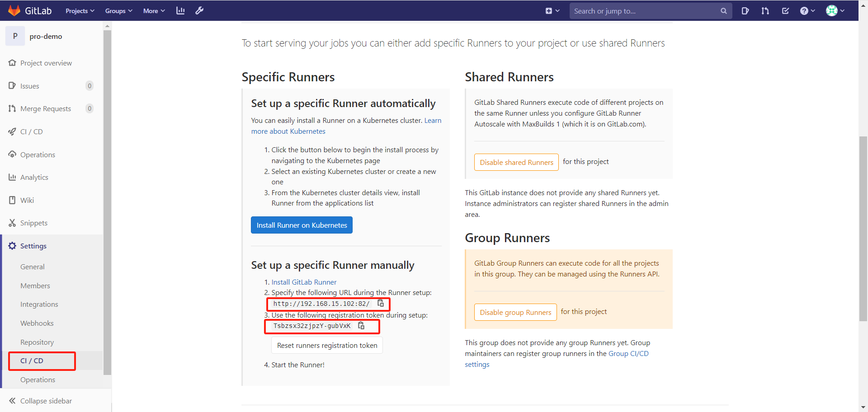Expand the help menu dropdown

tap(807, 10)
